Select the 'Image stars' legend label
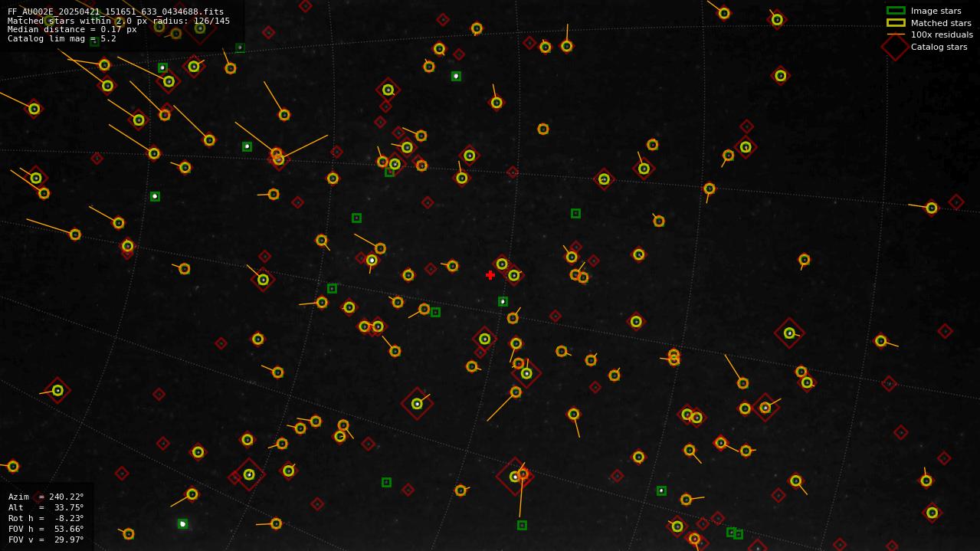 click(936, 11)
